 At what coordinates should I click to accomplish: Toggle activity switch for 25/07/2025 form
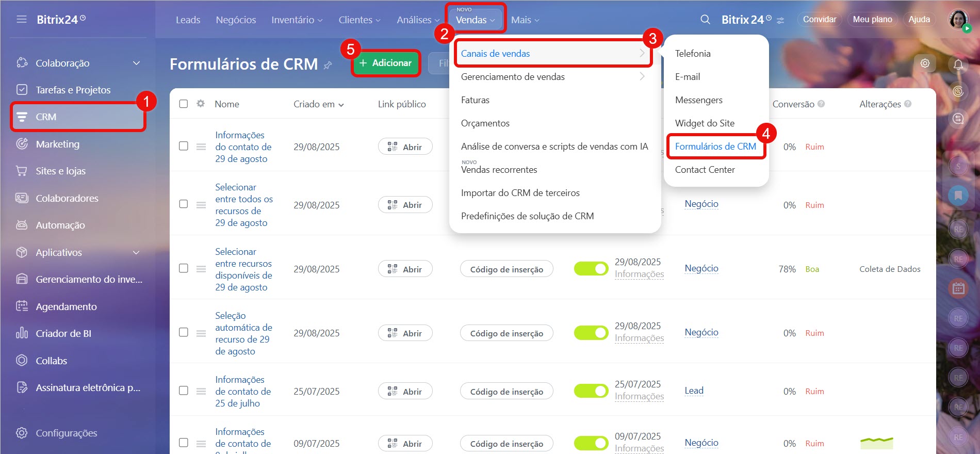tap(591, 391)
